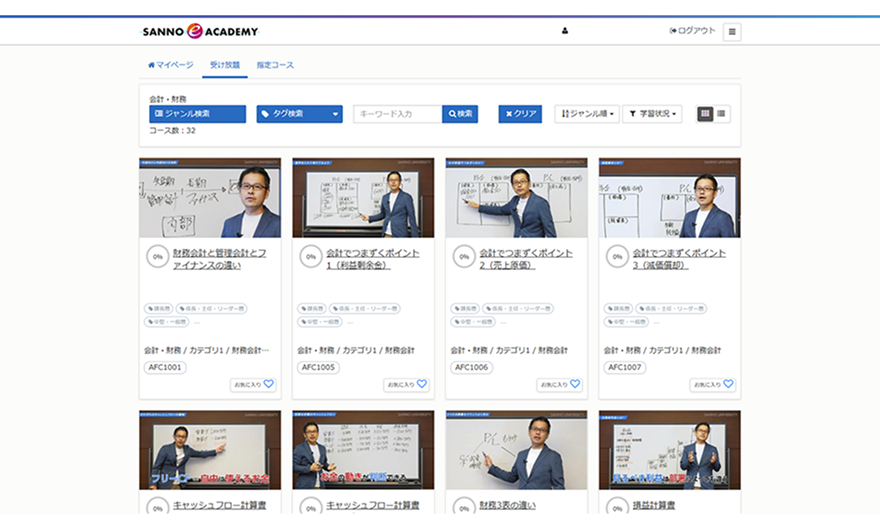Favorite the AFC1001 course with heart
Image resolution: width=880 pixels, height=529 pixels.
(x=268, y=384)
